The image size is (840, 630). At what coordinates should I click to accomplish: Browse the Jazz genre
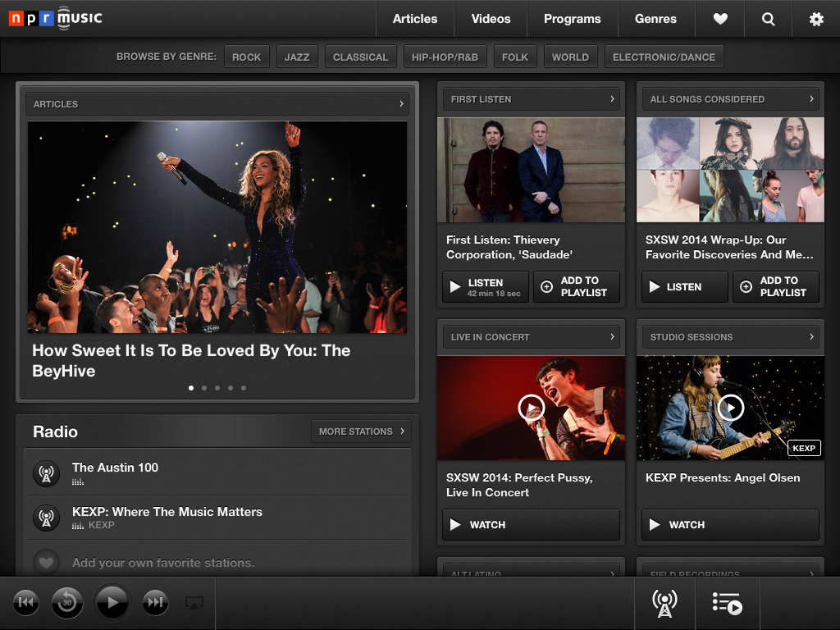(x=297, y=57)
